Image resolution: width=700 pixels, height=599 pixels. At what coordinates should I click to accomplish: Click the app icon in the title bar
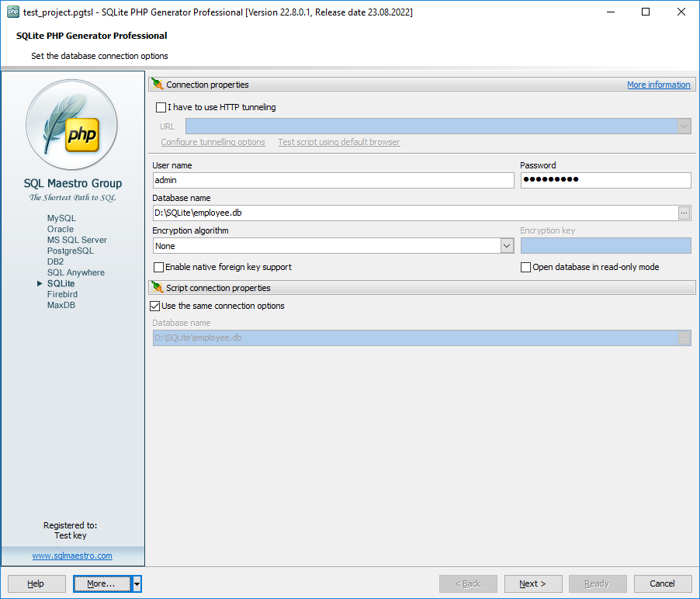pos(12,12)
